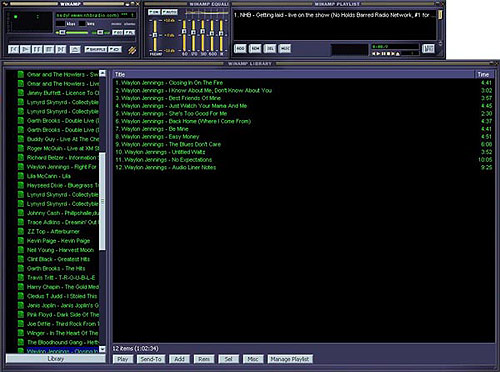Toggle Repeat mode
Image resolution: width=500 pixels, height=372 pixels.
click(x=115, y=49)
